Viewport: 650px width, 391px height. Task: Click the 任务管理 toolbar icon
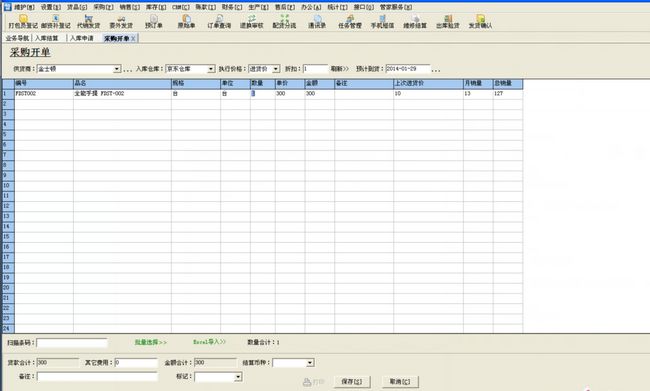(x=350, y=22)
